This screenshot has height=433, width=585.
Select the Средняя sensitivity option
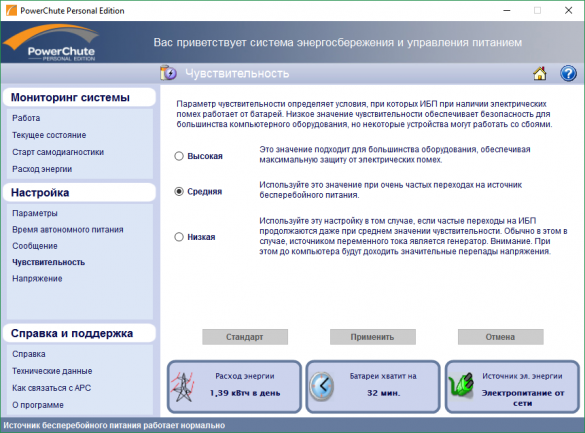click(179, 191)
